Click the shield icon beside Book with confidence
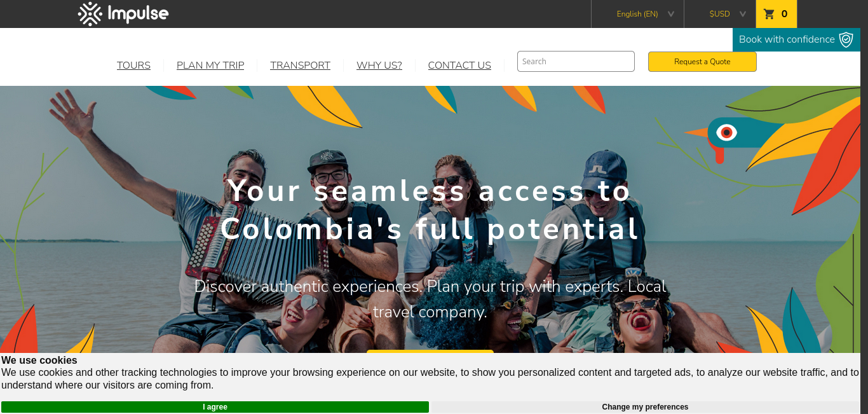 tap(846, 39)
